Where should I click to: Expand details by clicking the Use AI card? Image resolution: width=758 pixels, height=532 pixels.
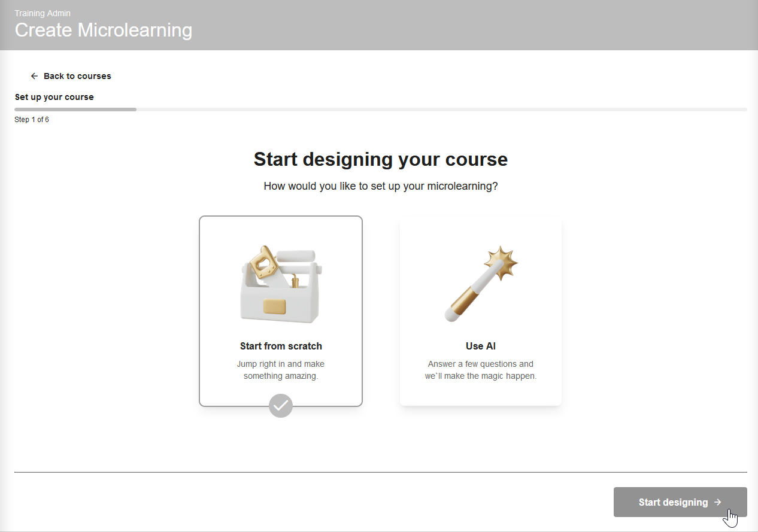point(480,309)
